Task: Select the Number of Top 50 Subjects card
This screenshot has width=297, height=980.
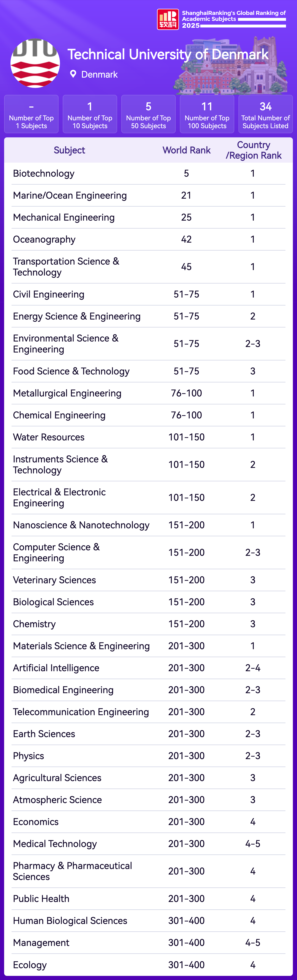Action: 148,114
